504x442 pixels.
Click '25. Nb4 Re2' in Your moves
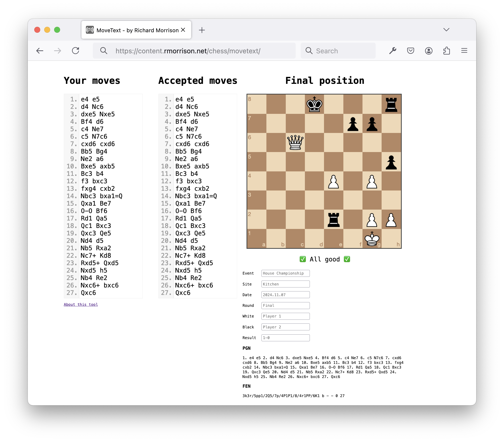click(94, 278)
